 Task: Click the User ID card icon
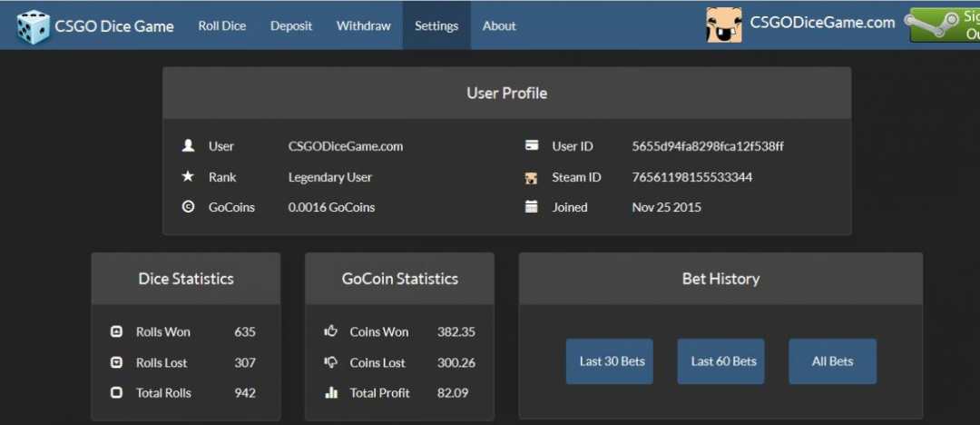tap(532, 145)
